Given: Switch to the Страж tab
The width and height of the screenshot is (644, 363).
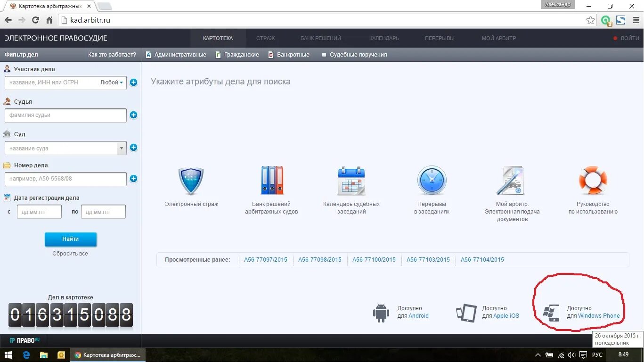Looking at the screenshot, I should (x=266, y=38).
